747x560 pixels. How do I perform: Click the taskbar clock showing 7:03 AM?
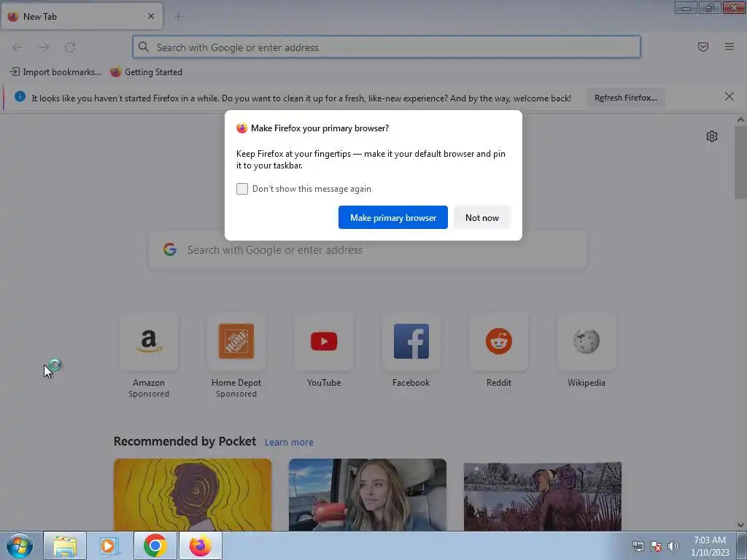[x=710, y=546]
